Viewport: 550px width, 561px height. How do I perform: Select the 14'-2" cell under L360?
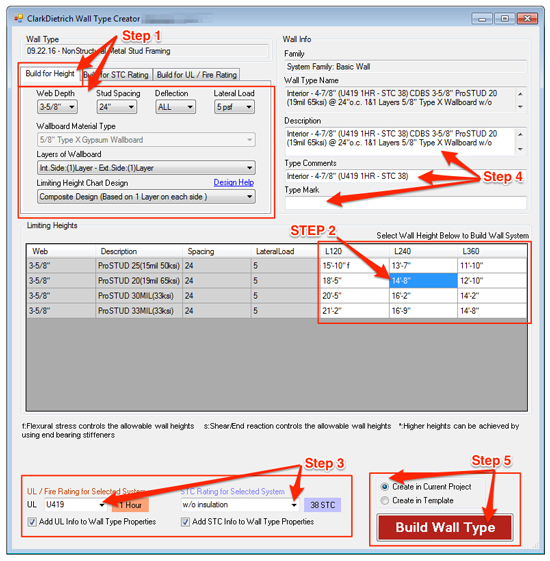(x=492, y=296)
